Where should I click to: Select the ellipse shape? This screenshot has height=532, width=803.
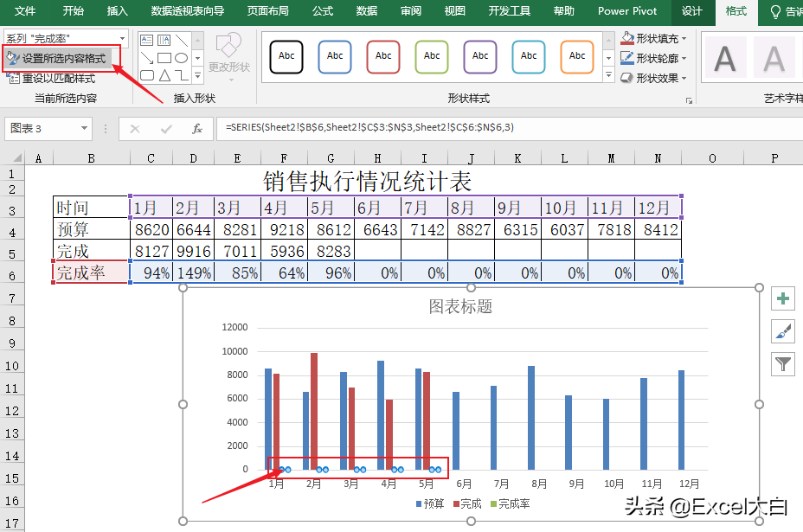(182, 58)
